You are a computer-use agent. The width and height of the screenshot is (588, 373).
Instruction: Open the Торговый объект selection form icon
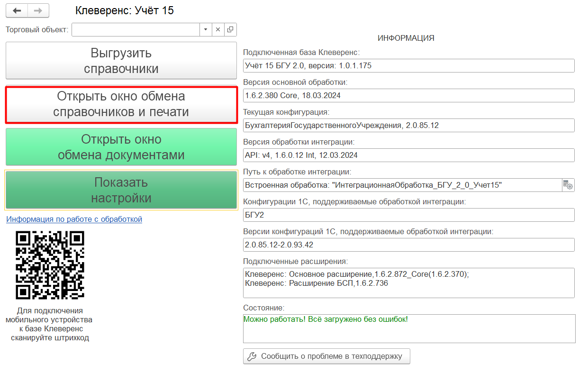click(x=230, y=29)
